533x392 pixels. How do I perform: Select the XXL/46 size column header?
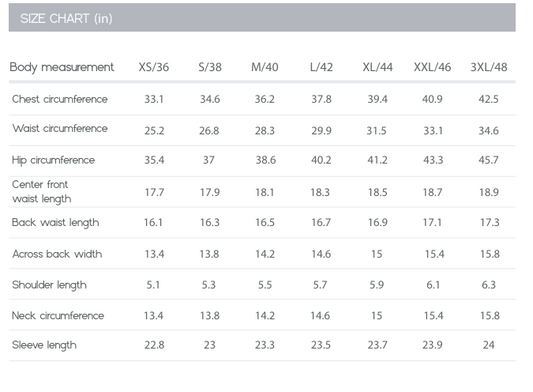pyautogui.click(x=432, y=67)
